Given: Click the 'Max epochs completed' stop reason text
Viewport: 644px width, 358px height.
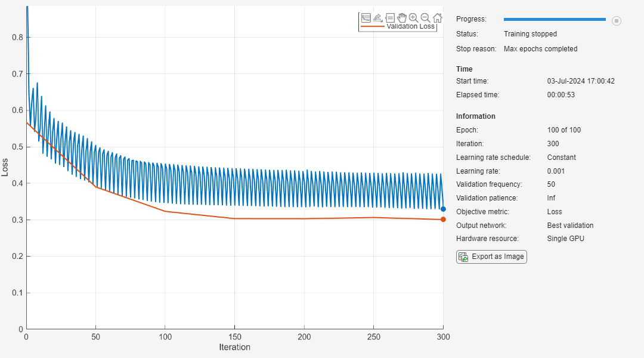Looking at the screenshot, I should coord(540,49).
